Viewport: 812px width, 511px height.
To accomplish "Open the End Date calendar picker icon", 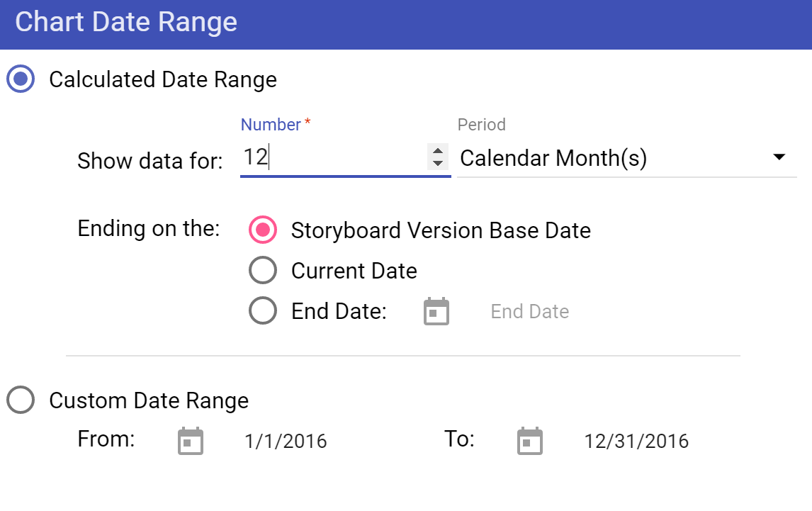I will [436, 312].
